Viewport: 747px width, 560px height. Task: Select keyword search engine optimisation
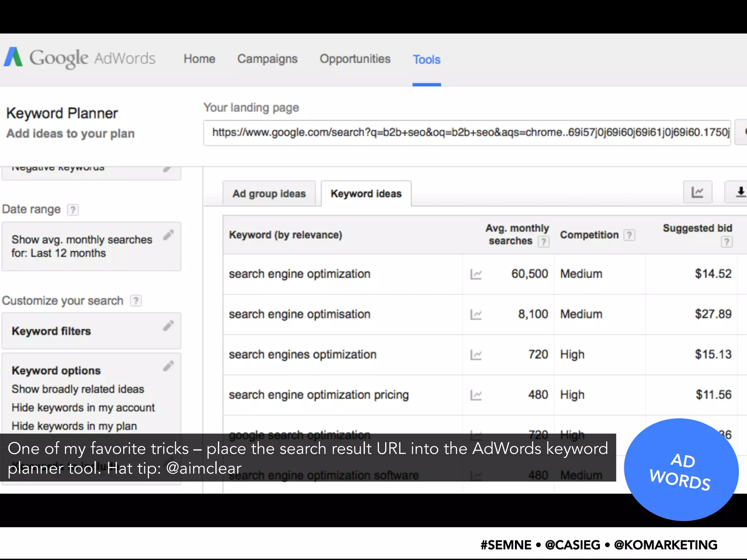(299, 314)
